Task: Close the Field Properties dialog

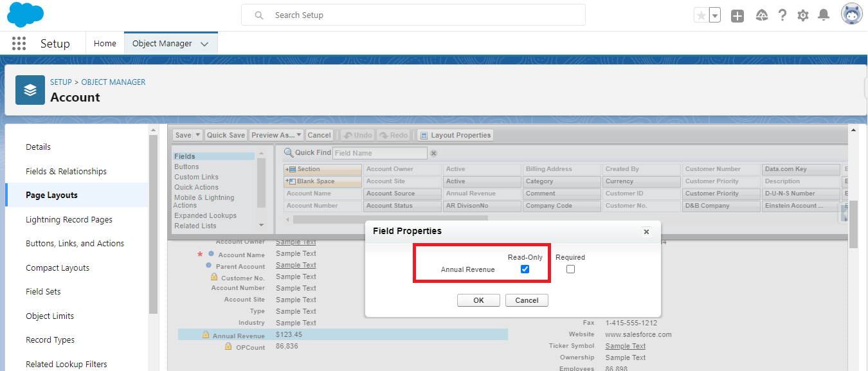Action: click(646, 232)
